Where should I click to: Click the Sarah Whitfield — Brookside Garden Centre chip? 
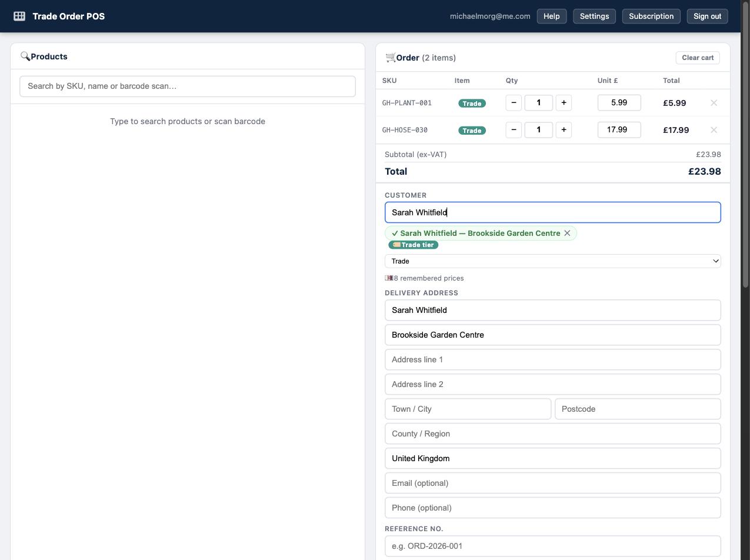pos(481,233)
